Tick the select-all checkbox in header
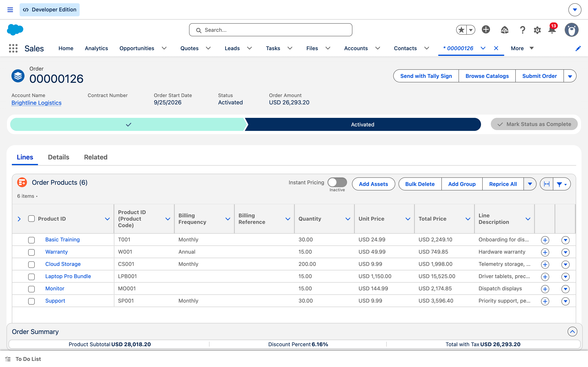The height and width of the screenshot is (367, 588). [31, 219]
